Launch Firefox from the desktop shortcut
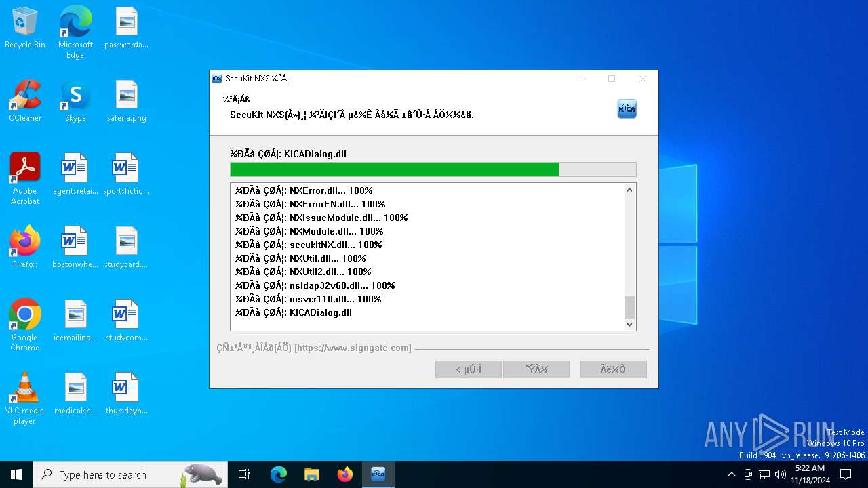Image resolution: width=868 pixels, height=488 pixels. [x=25, y=248]
